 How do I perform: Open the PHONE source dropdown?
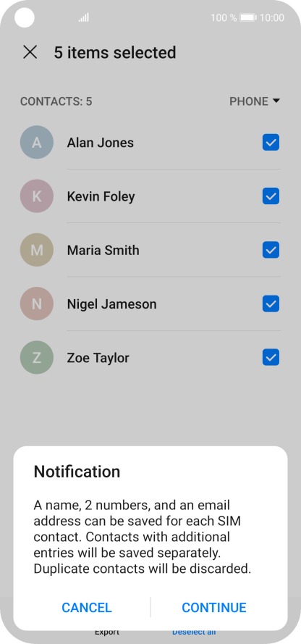[254, 101]
